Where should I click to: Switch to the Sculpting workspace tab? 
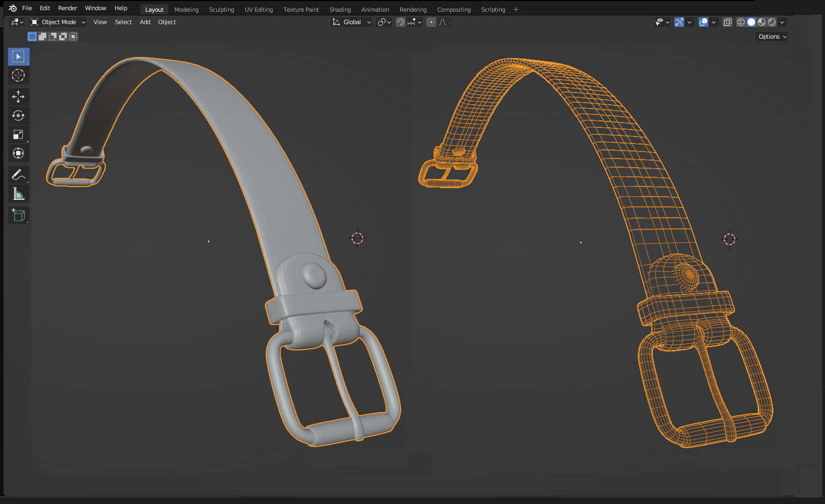click(x=222, y=10)
